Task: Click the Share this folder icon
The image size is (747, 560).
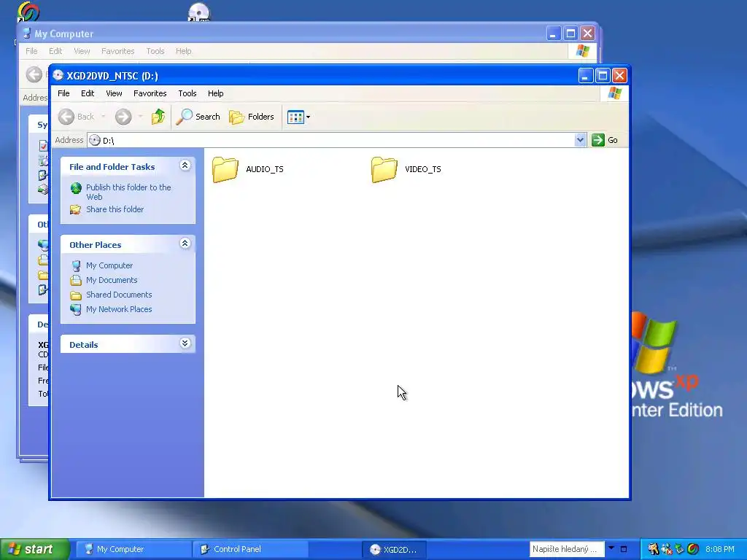Action: [x=75, y=209]
